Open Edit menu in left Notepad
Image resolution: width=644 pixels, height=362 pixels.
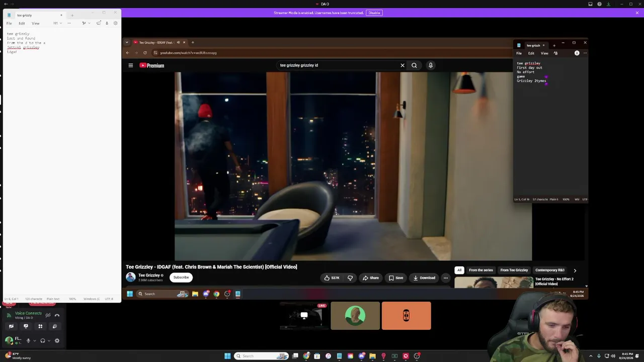click(22, 23)
